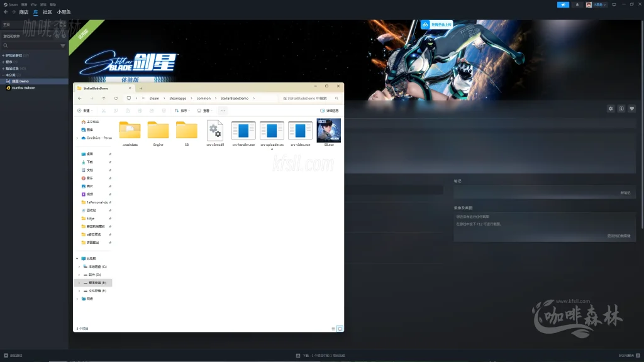Click the common breadcrumb in address bar
This screenshot has height=362, width=644.
[x=203, y=99]
